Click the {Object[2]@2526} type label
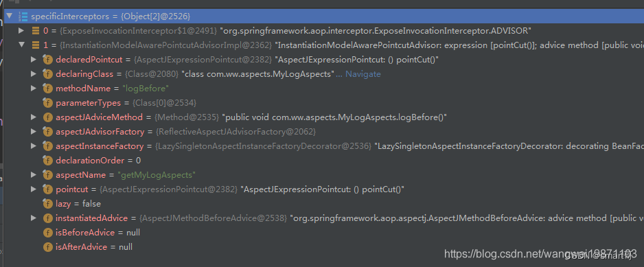 click(155, 17)
